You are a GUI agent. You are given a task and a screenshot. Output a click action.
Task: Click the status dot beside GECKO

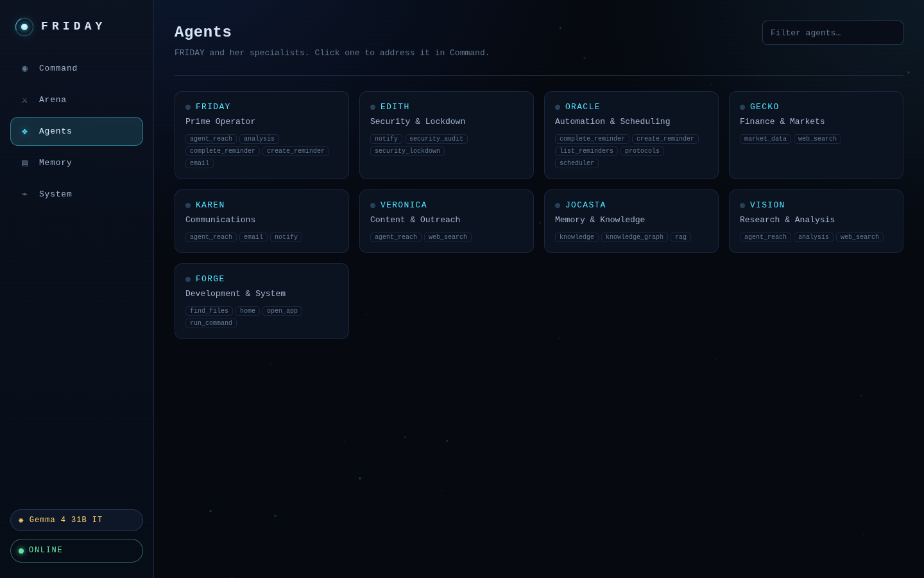click(742, 107)
